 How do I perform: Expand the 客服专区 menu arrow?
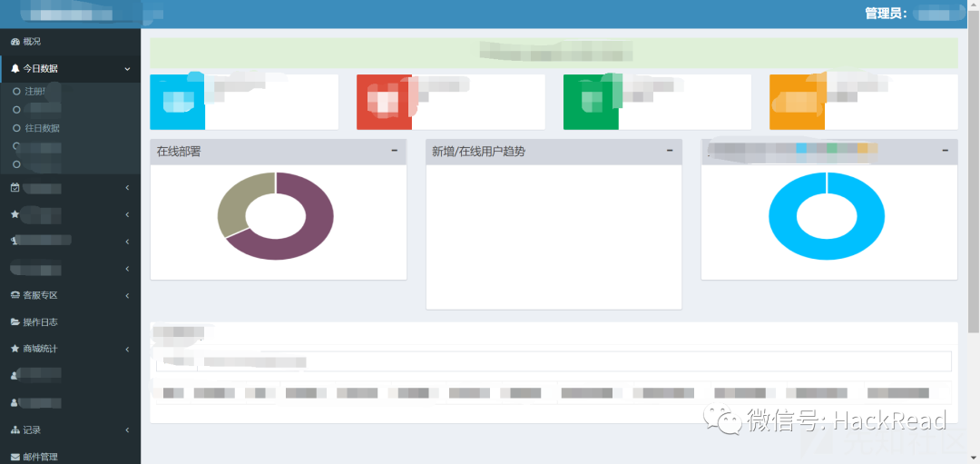click(x=127, y=296)
